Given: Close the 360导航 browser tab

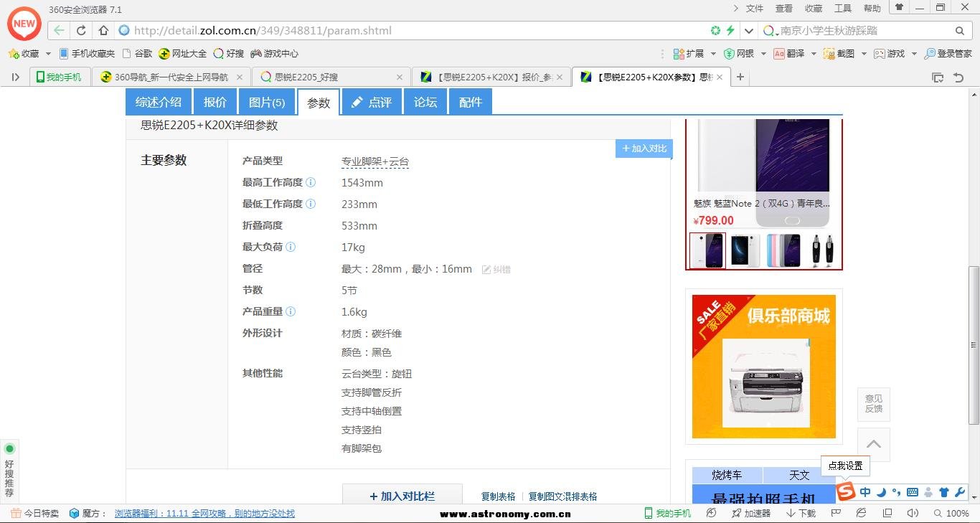Looking at the screenshot, I should [x=240, y=77].
